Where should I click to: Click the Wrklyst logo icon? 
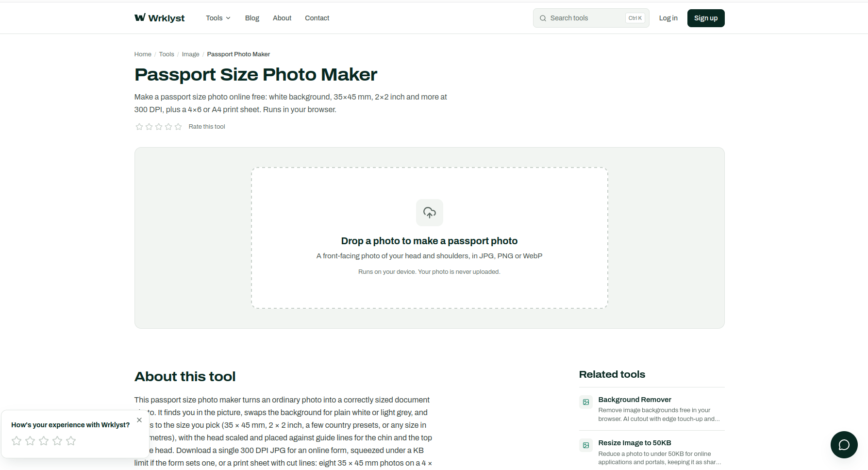140,17
